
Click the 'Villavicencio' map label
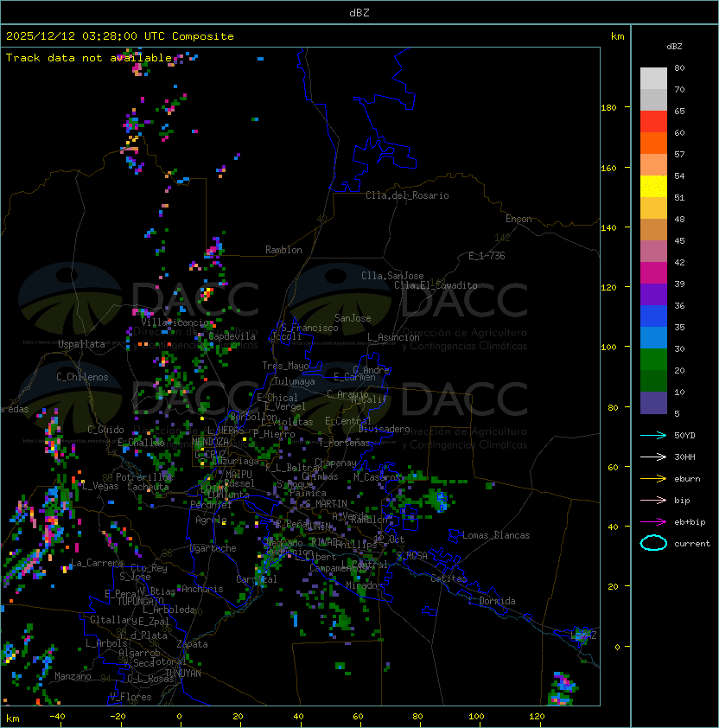175,322
